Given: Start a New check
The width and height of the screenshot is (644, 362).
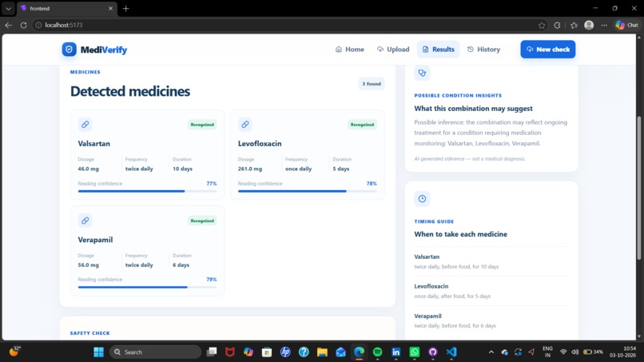Looking at the screenshot, I should [x=548, y=50].
